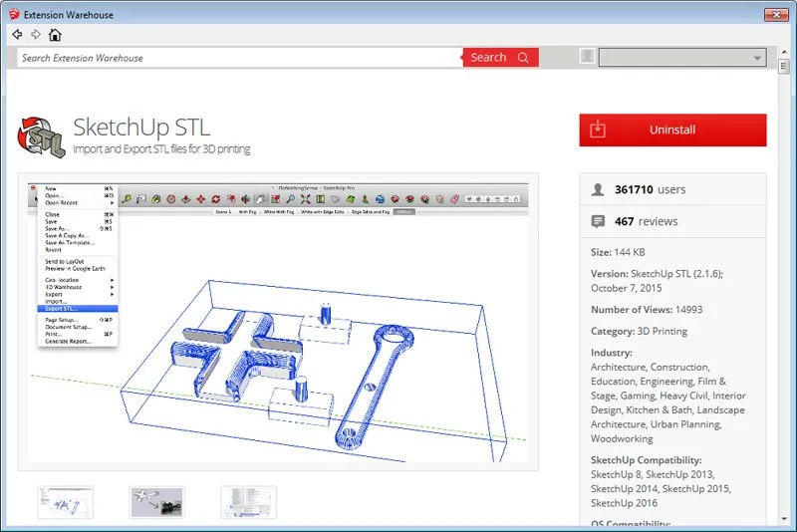Select the second preview thumbnail with arrow

click(x=156, y=502)
